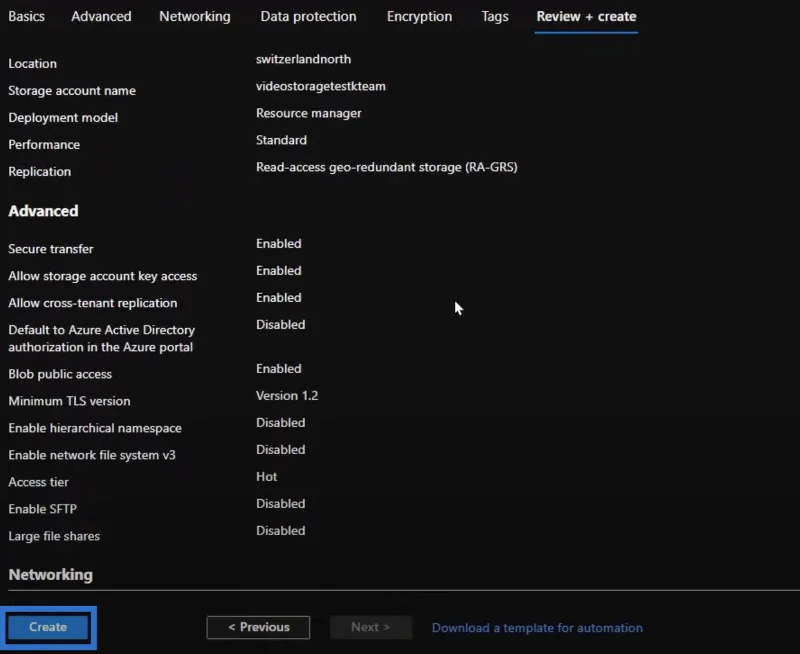
Task: Click the Enabled value for Secure transfer
Action: tap(279, 244)
